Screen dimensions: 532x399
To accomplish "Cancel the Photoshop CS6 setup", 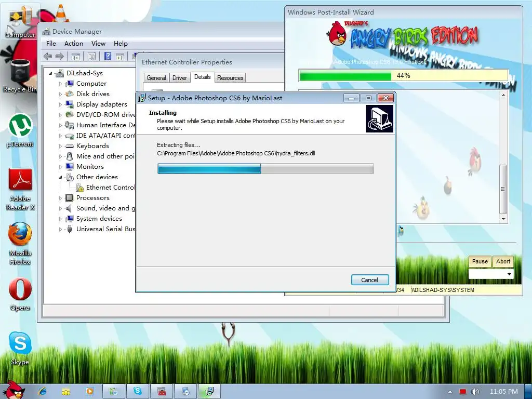I will [370, 280].
